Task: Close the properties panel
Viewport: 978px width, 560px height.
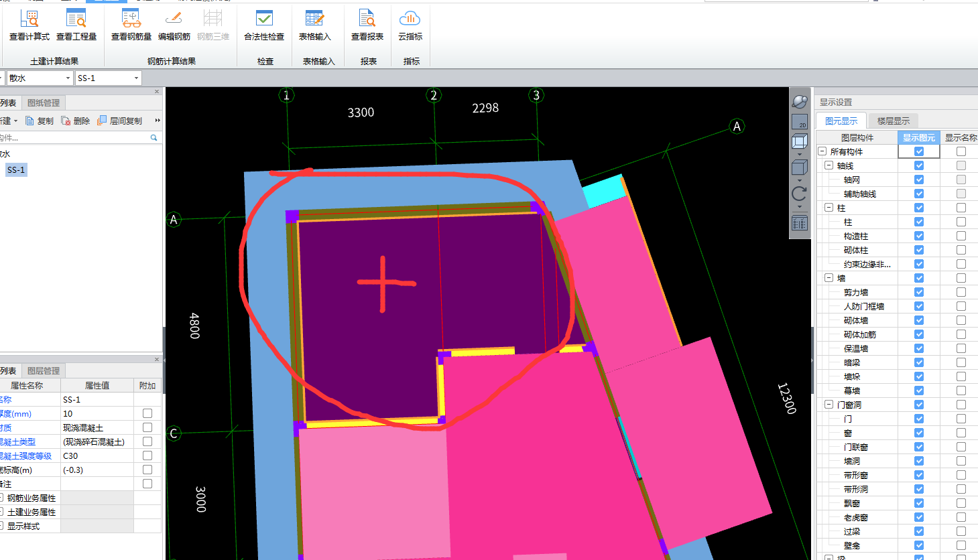Action: coord(157,360)
